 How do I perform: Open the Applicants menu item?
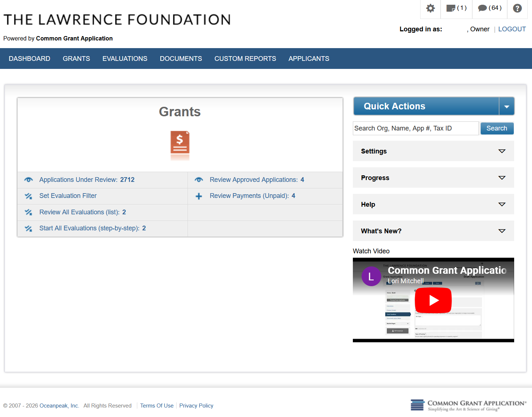pos(309,59)
